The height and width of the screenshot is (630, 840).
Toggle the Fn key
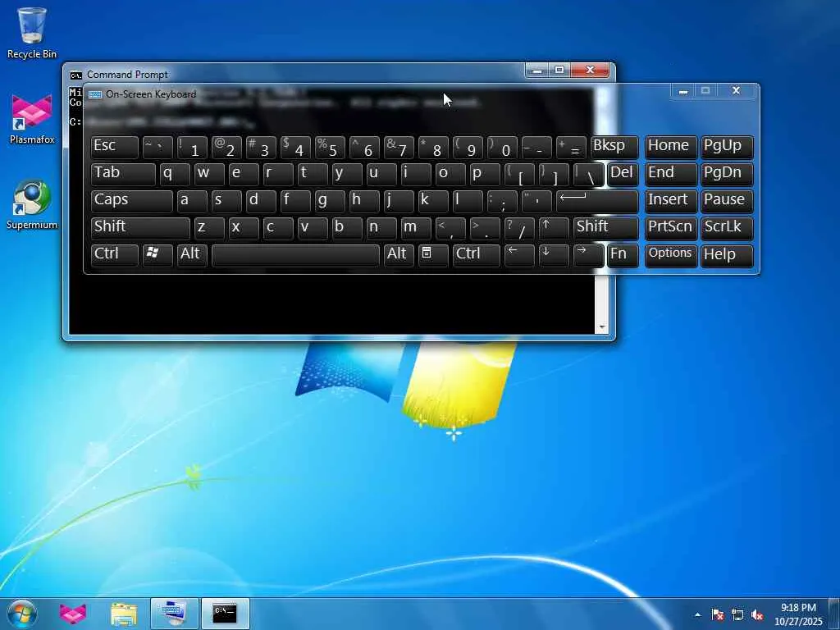coord(623,256)
